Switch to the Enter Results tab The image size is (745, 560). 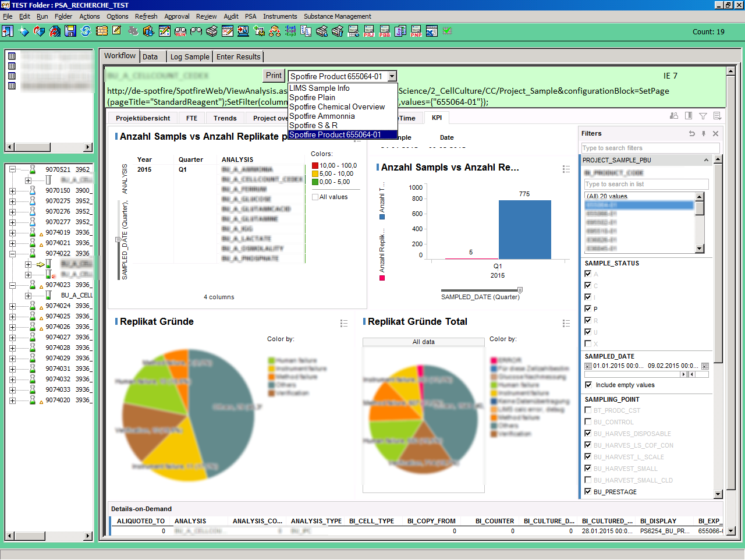point(238,57)
